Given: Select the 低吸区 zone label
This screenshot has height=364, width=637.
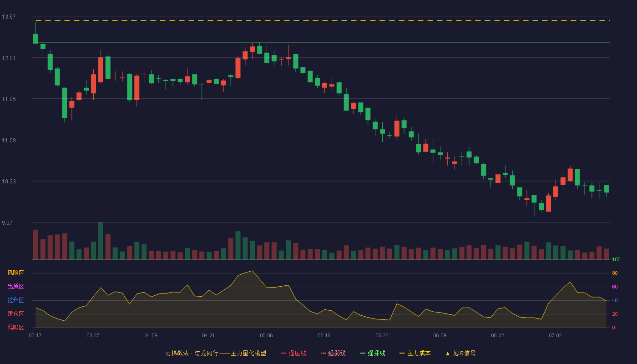Looking at the screenshot, I should [x=15, y=327].
